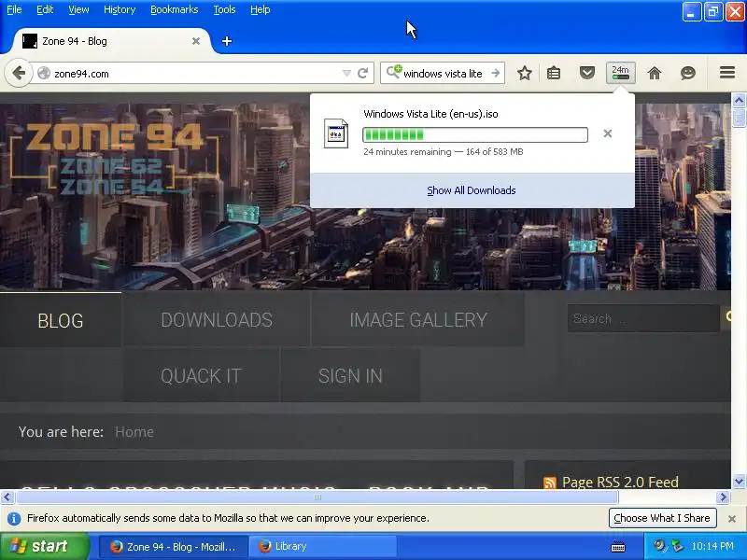Click the search engine magnifier icon
The width and height of the screenshot is (747, 560).
tap(394, 73)
